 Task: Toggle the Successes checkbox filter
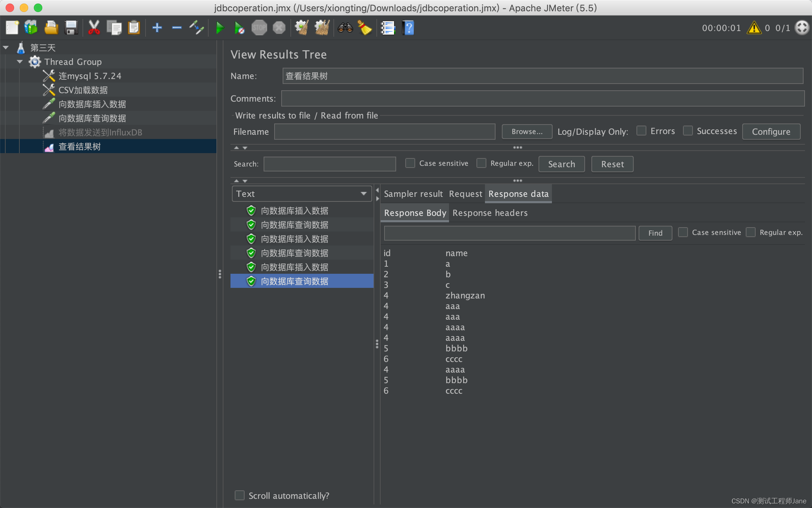pos(688,131)
